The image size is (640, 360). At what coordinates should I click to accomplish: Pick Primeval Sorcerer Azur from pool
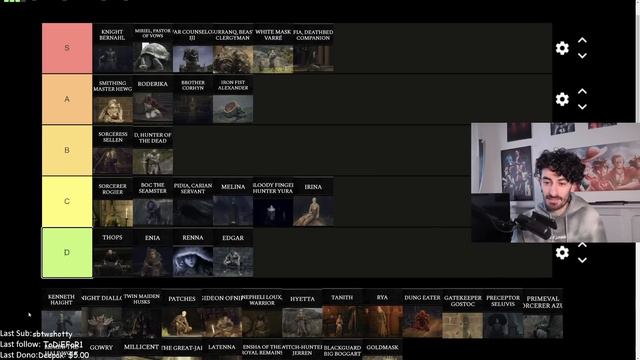[543, 313]
